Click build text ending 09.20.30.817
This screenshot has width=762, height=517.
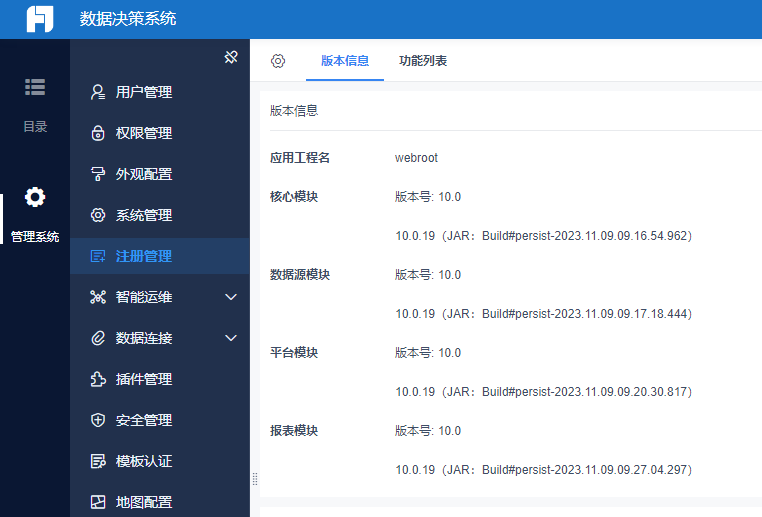pos(543,392)
